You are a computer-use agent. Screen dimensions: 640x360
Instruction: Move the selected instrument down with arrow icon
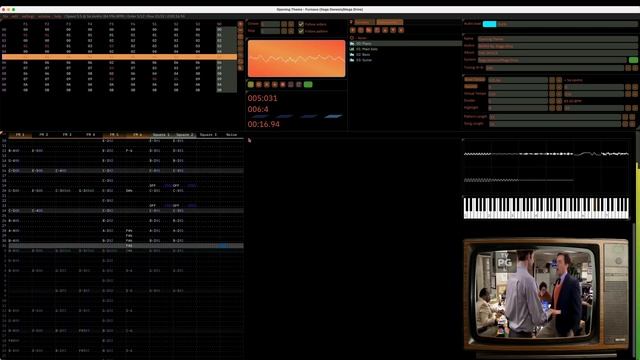tap(393, 30)
